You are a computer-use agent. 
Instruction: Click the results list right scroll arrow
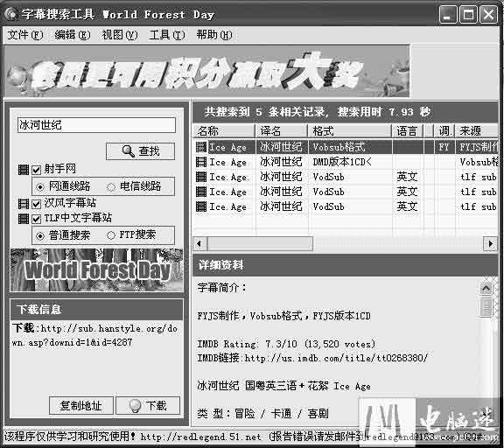[491, 243]
